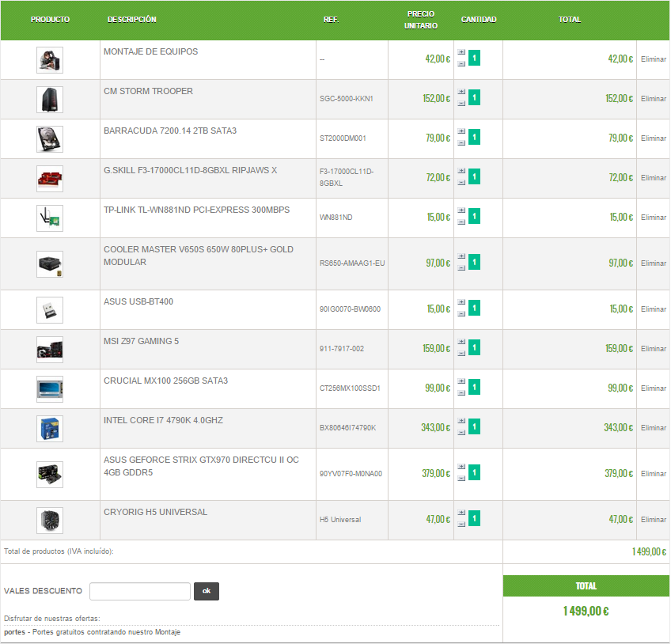Viewport: 671px width, 644px height.
Task: Decrease quantity of COOLER MASTER V650S
Action: [461, 268]
